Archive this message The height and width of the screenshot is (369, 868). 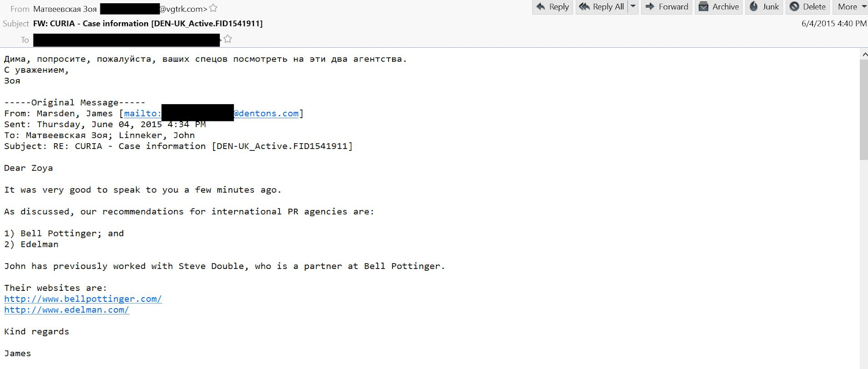click(x=719, y=7)
